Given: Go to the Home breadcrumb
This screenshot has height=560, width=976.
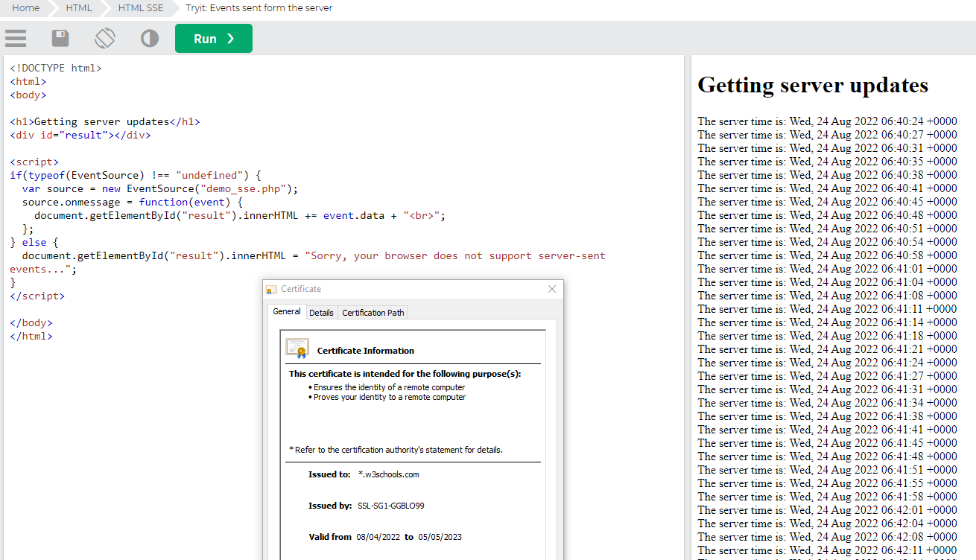Looking at the screenshot, I should click(26, 8).
